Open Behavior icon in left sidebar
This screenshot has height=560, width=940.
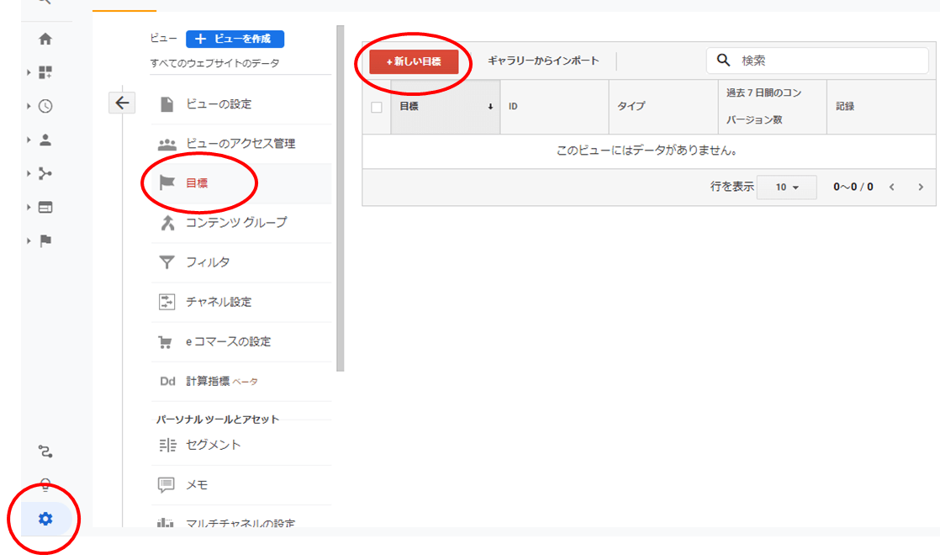point(45,207)
